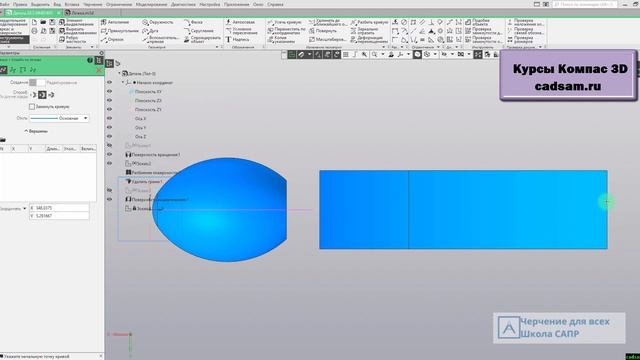Select the Надпись text tool
Viewport: 640px width, 360px height.
point(237,40)
